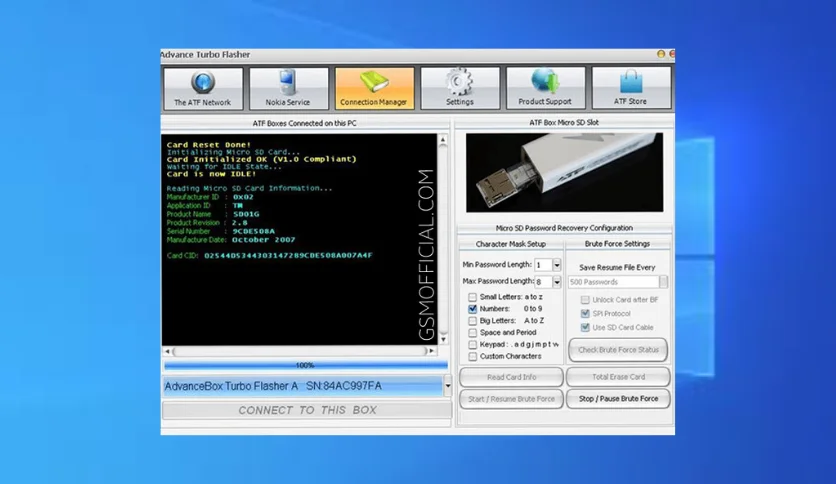Click the Card CID value in log
The width and height of the screenshot is (836, 484).
click(288, 255)
